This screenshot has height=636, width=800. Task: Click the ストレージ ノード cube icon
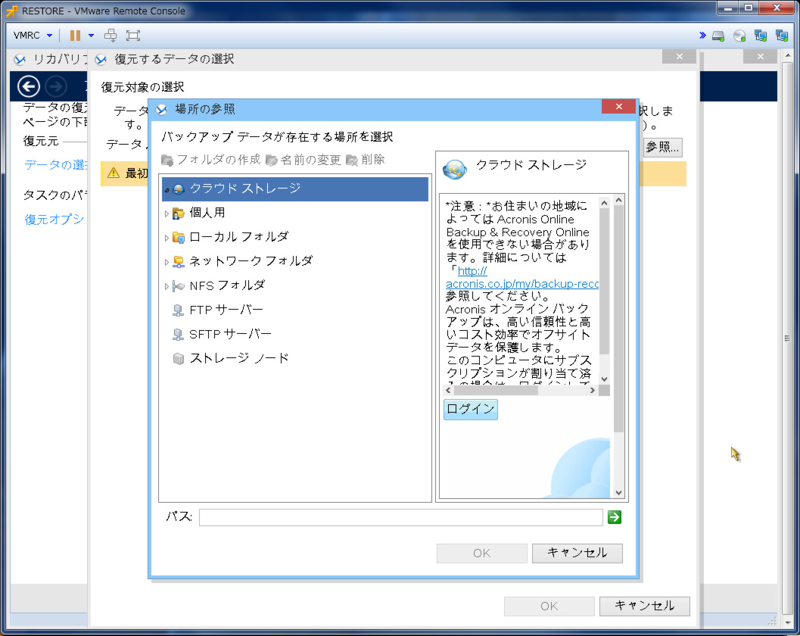click(178, 358)
